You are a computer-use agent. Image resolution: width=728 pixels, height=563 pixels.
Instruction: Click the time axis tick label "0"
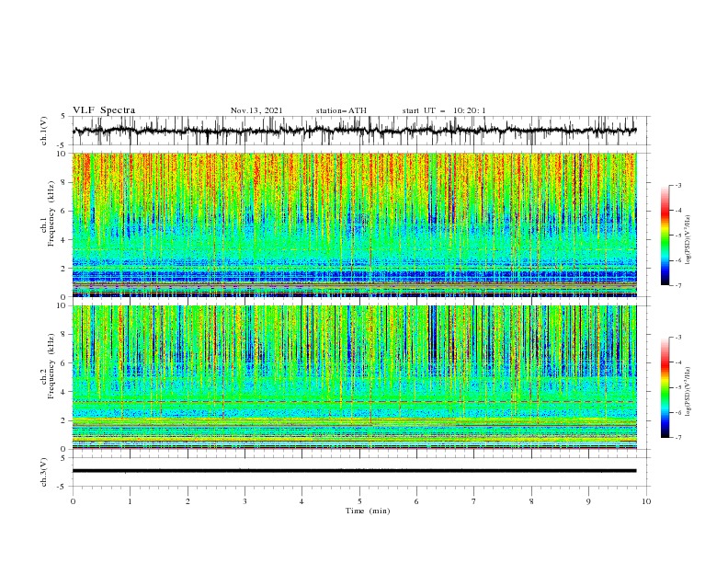coord(73,501)
